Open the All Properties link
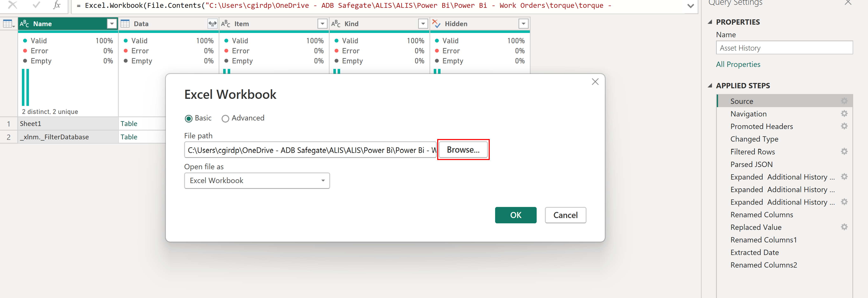This screenshot has height=298, width=868. (x=738, y=64)
